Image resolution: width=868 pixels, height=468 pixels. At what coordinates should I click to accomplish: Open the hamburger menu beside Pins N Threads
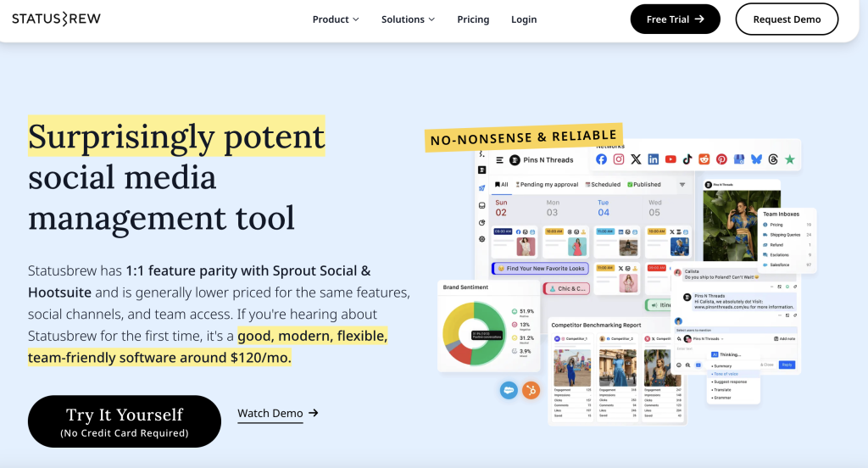[x=499, y=160]
